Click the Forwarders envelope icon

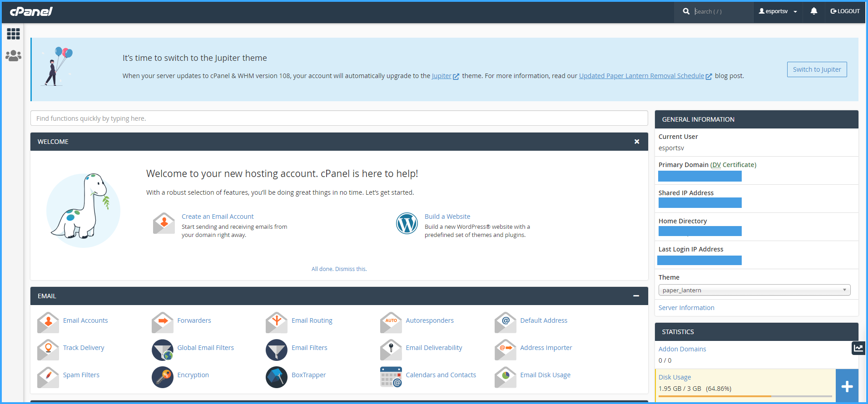[163, 322]
